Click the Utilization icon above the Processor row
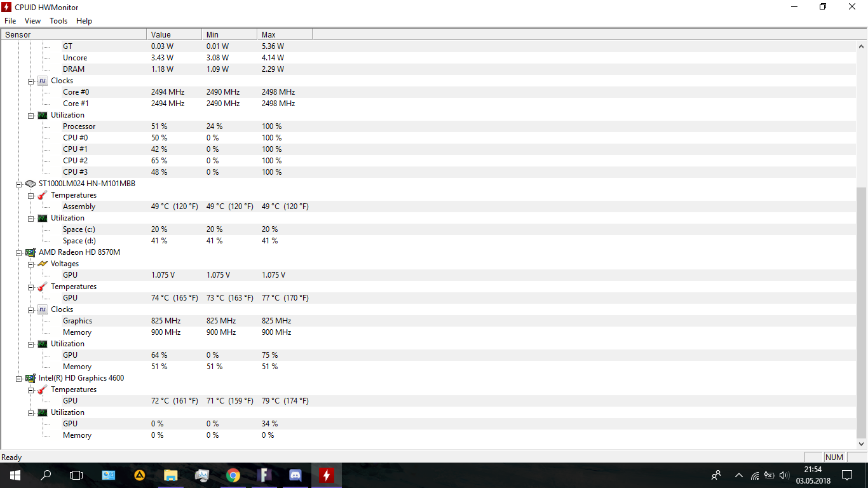The width and height of the screenshot is (868, 488). [43, 115]
